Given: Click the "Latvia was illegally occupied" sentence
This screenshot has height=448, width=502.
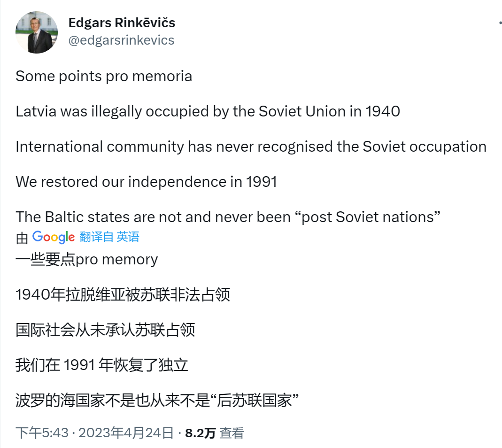Looking at the screenshot, I should tap(208, 111).
